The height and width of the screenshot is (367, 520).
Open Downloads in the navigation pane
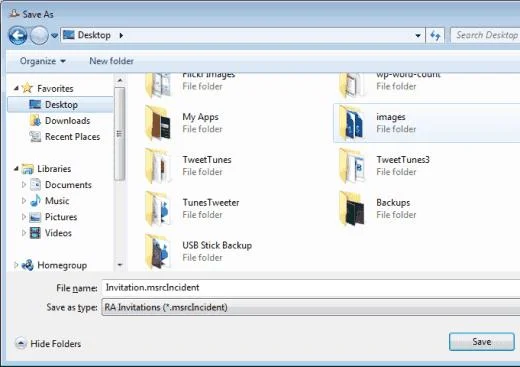[x=67, y=121]
